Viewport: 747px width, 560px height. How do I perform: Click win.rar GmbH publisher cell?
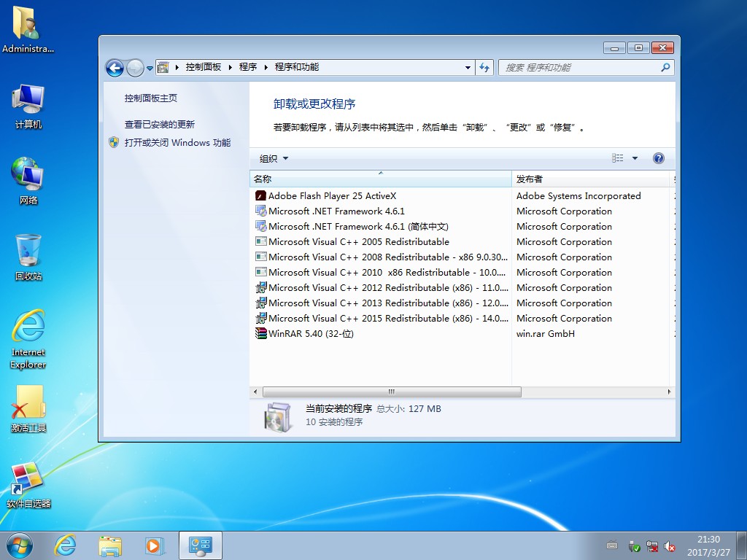point(546,333)
